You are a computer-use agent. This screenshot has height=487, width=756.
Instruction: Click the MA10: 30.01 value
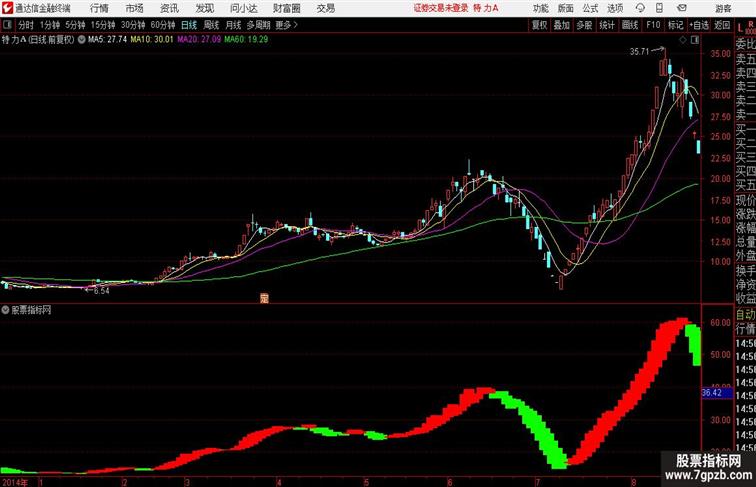152,40
